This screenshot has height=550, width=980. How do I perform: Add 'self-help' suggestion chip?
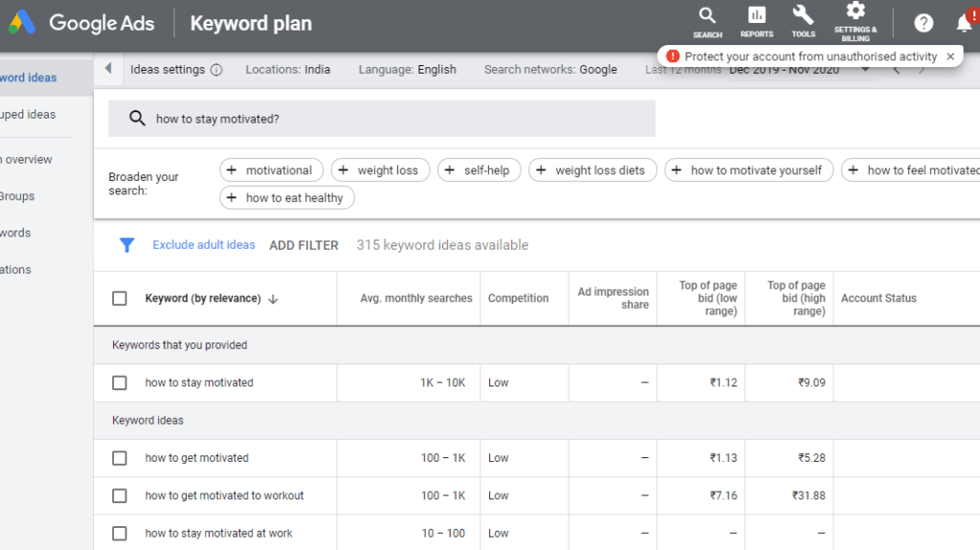click(x=479, y=170)
